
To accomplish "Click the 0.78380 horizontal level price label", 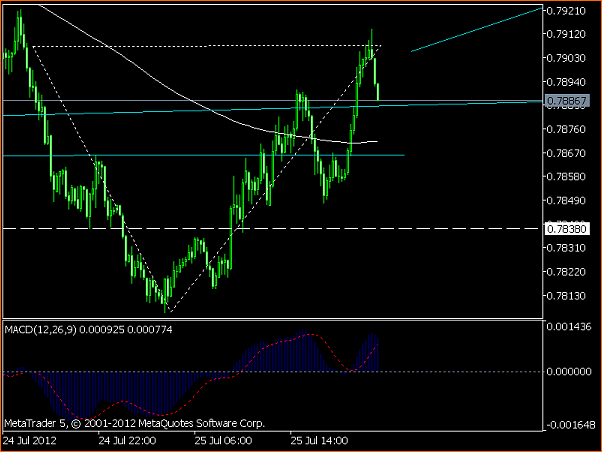I will point(567,229).
